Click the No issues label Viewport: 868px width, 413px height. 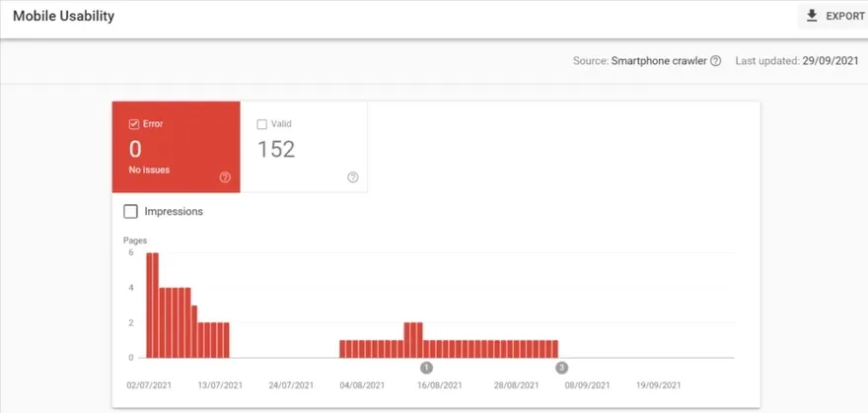149,170
